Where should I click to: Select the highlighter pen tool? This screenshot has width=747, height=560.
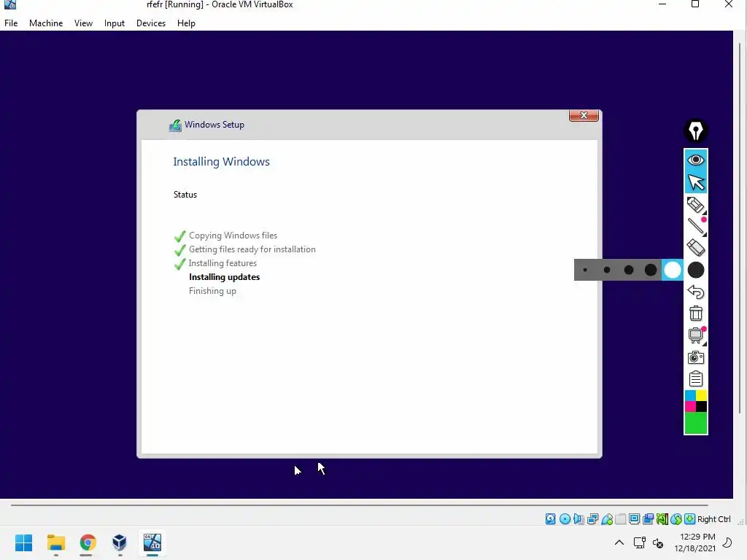pyautogui.click(x=695, y=204)
